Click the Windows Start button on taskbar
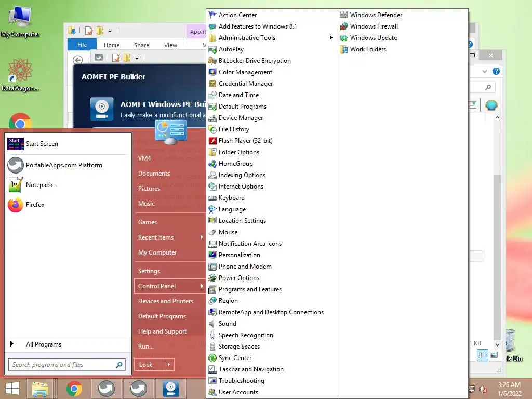The height and width of the screenshot is (399, 532). coord(12,389)
